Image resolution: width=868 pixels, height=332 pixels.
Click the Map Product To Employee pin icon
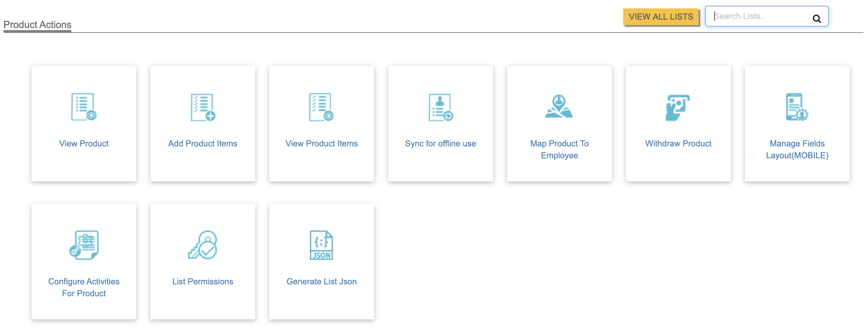tap(559, 106)
